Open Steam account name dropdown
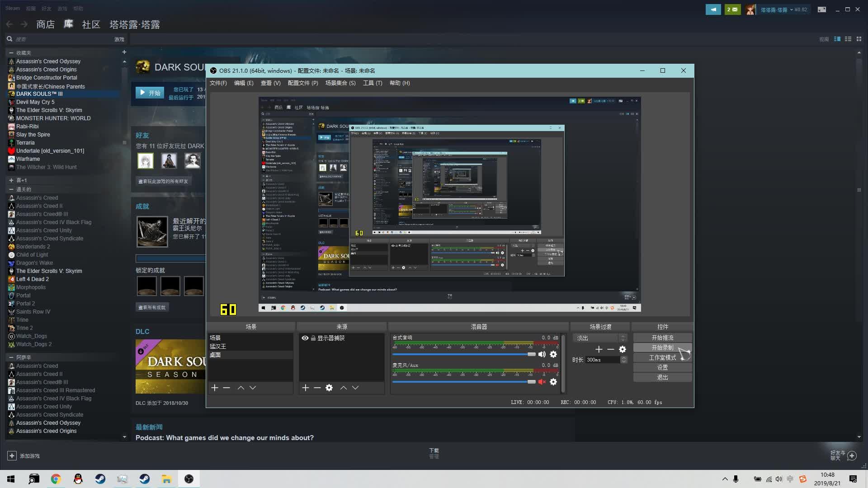 [x=776, y=9]
